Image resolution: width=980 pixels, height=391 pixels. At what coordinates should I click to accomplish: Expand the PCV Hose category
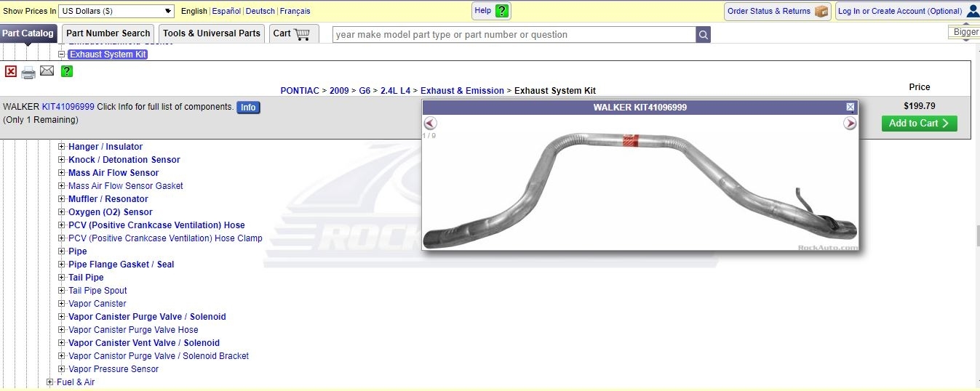(62, 225)
